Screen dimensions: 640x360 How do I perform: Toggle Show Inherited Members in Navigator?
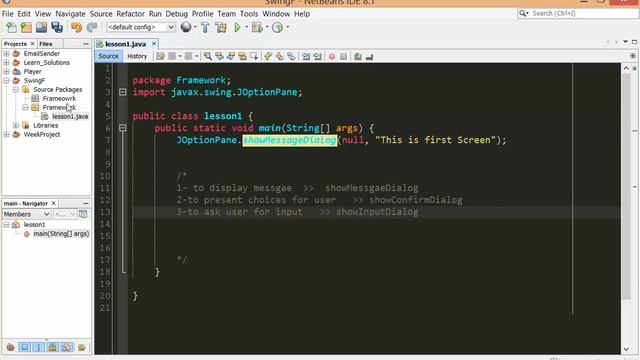click(10, 347)
